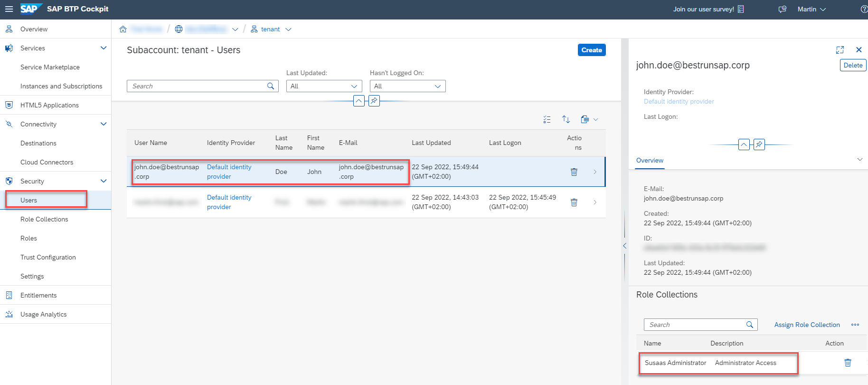Open export options dropdown arrow

click(595, 119)
